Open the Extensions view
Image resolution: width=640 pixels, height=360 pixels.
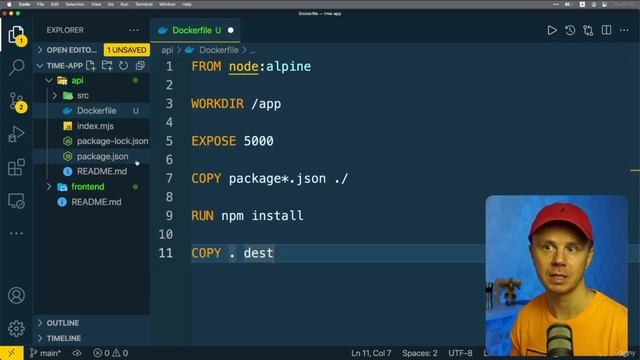pyautogui.click(x=16, y=167)
